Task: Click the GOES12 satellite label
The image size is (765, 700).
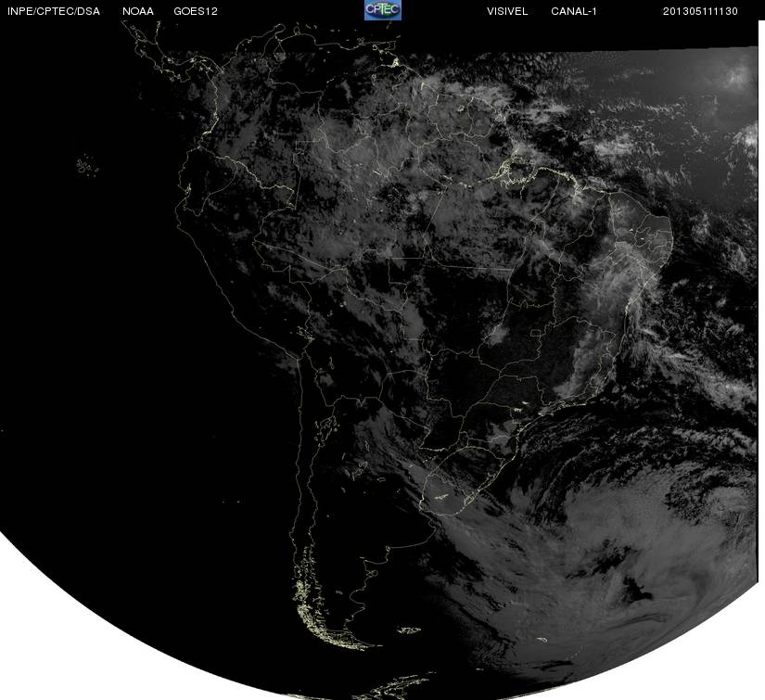Action: 196,11
